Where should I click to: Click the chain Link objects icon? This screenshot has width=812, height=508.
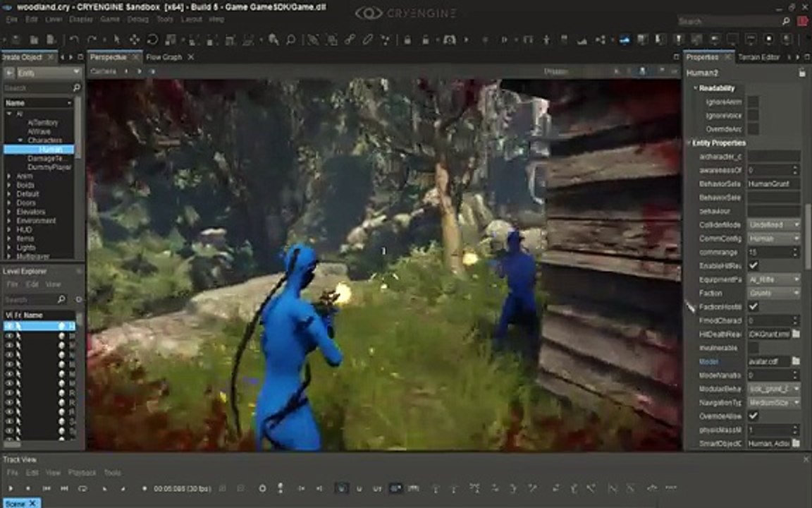point(350,40)
